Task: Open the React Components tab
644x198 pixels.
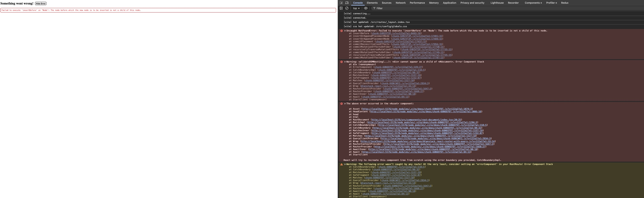Action: 533,3
